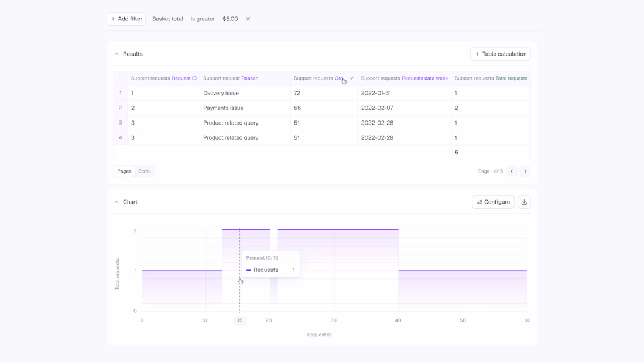The image size is (644, 362).
Task: Click the order value 72 cell
Action: [324, 93]
